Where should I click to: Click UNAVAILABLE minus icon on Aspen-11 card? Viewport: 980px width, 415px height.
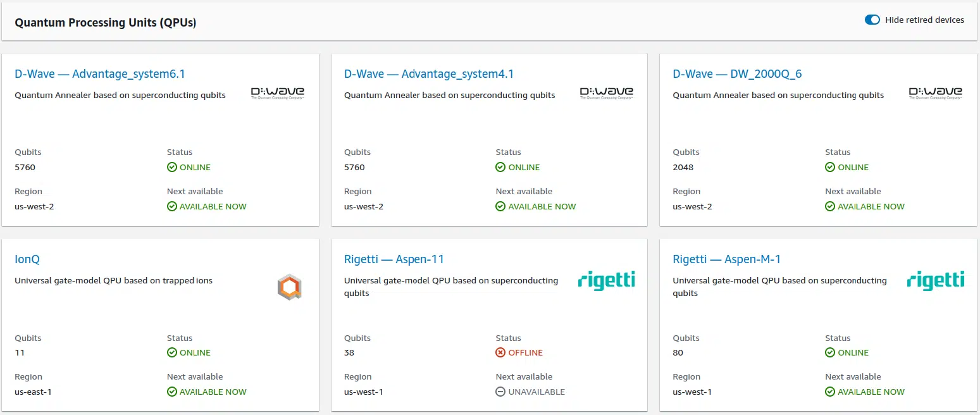(x=500, y=392)
